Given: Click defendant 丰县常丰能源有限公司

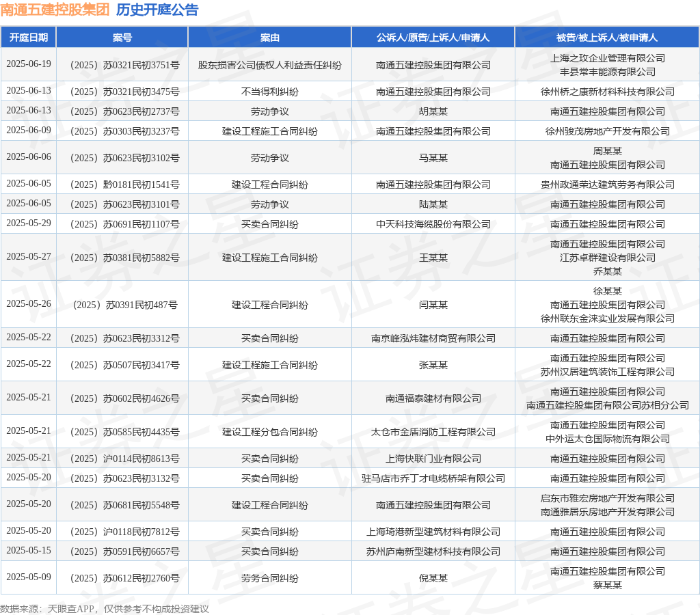Looking at the screenshot, I should tap(608, 71).
